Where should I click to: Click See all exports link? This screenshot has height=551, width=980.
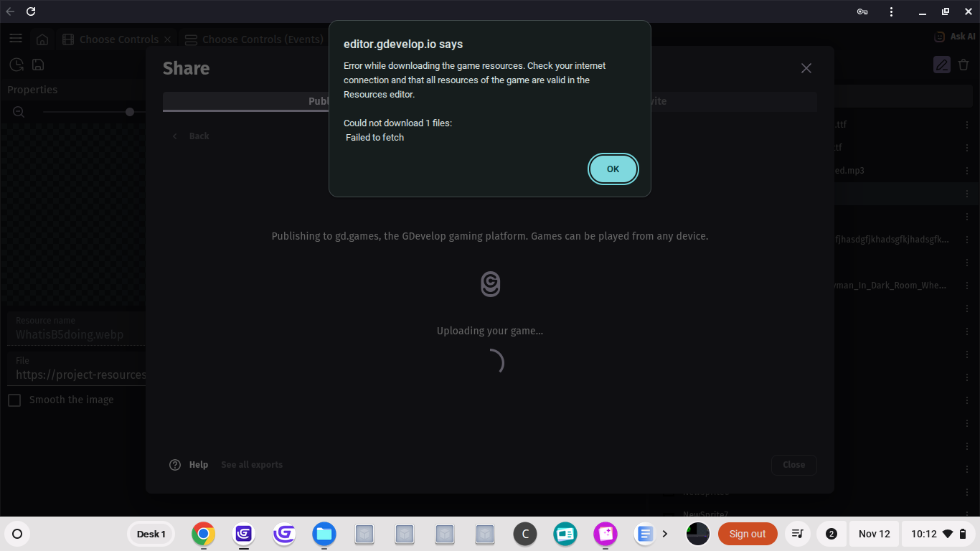point(252,465)
